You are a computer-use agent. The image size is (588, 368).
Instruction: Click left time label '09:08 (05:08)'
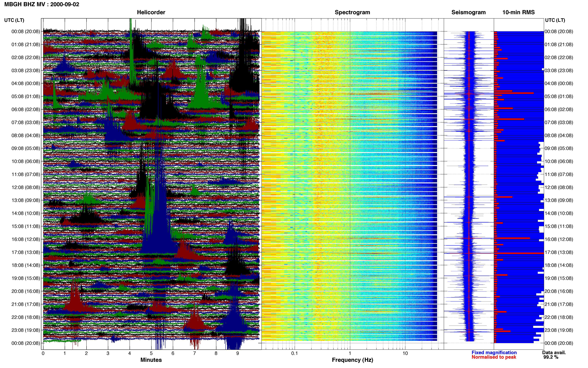pyautogui.click(x=26, y=148)
